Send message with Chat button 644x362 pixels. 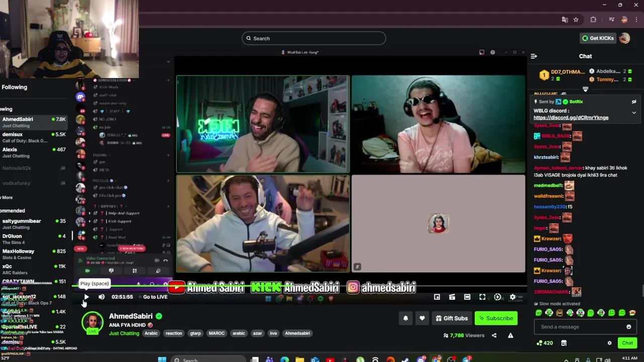click(x=627, y=343)
